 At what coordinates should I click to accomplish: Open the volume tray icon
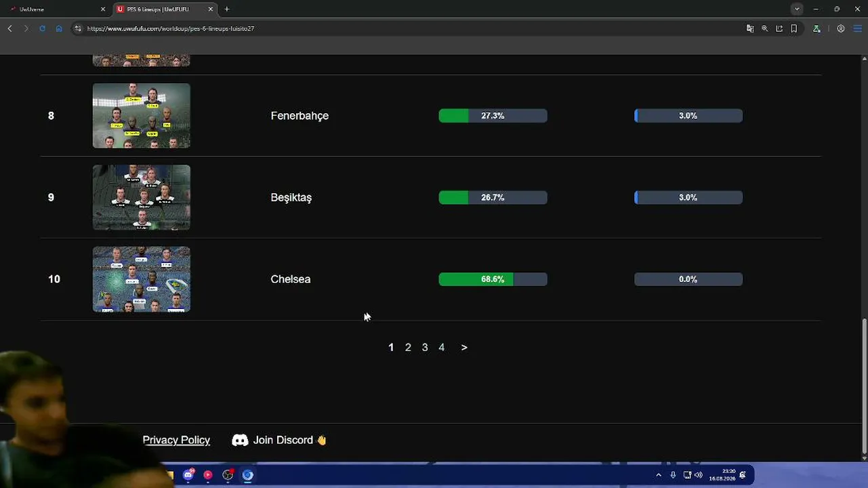click(699, 475)
